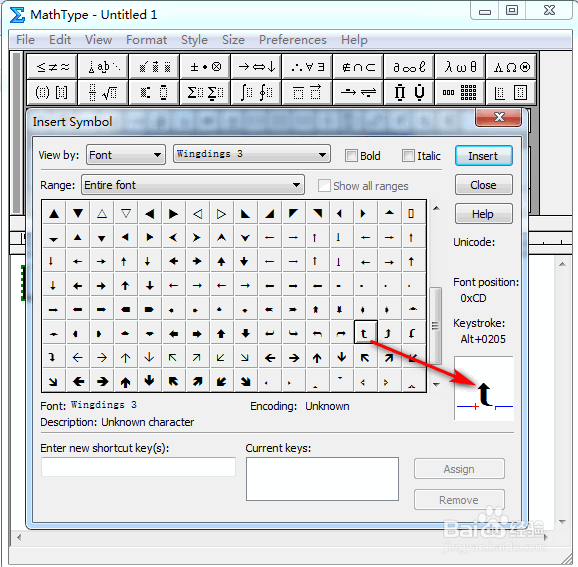Enable the Bold checkbox
This screenshot has width=578, height=567.
click(x=351, y=156)
